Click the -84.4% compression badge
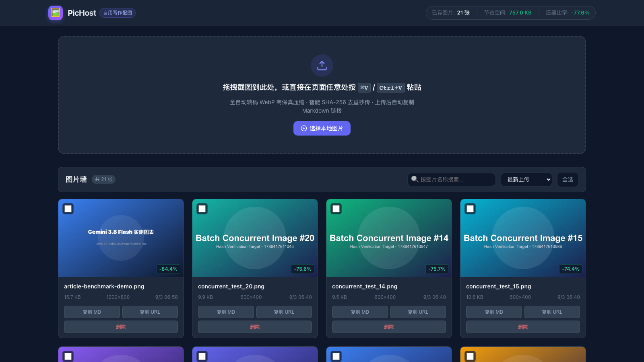The height and width of the screenshot is (362, 644). tap(168, 269)
